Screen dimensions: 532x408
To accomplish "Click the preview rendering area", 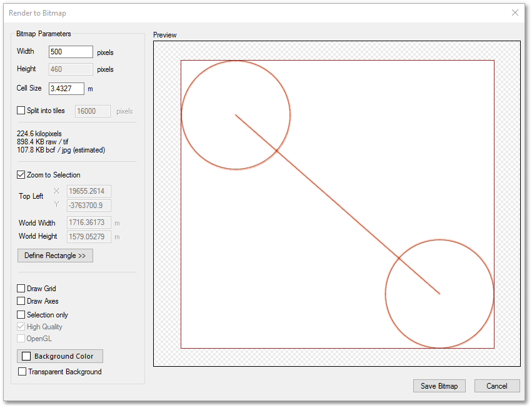I will [336, 204].
